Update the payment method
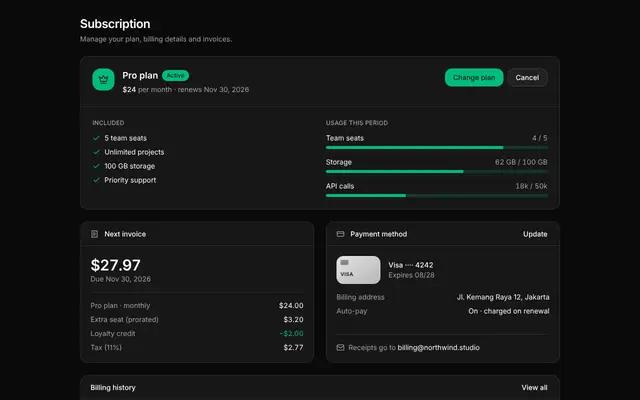This screenshot has width=640, height=400. (535, 234)
